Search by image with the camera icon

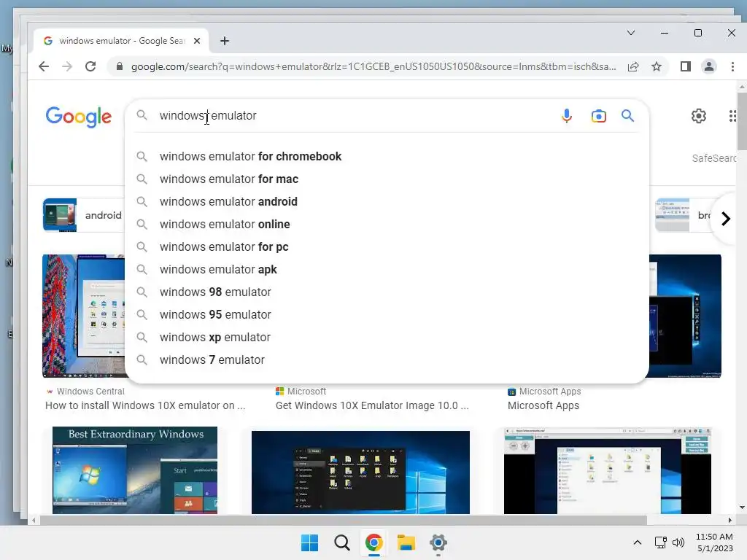[x=598, y=116]
